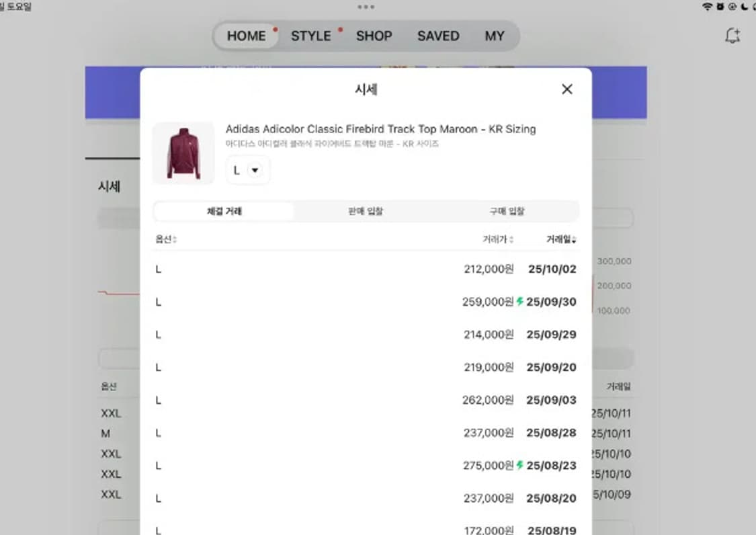Select the 212,000원 trade row dated 25/10/02
This screenshot has width=756, height=535.
(x=366, y=270)
